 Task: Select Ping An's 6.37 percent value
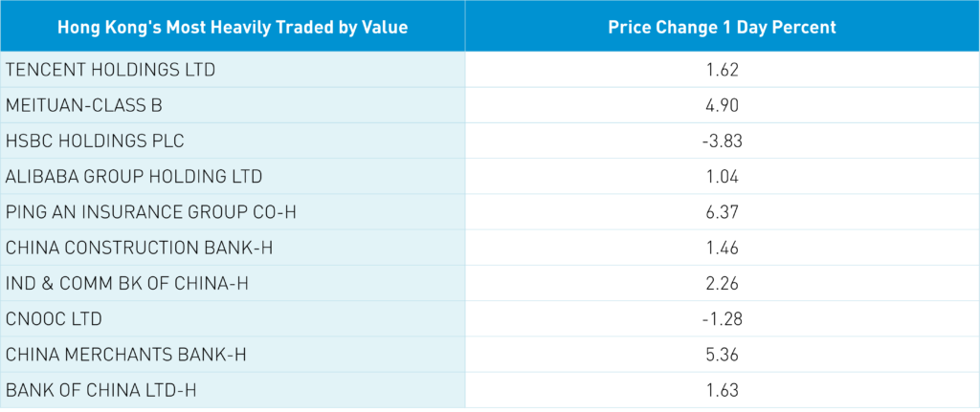coord(722,211)
